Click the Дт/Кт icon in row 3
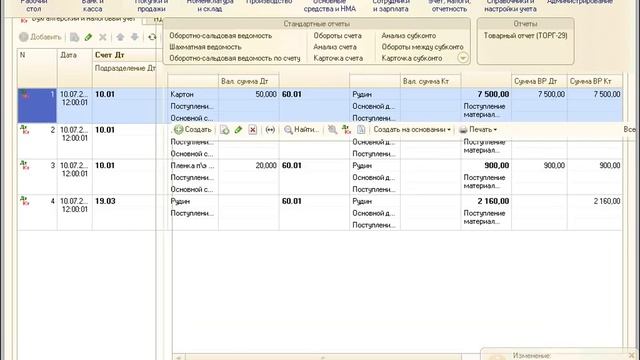 pos(24,166)
